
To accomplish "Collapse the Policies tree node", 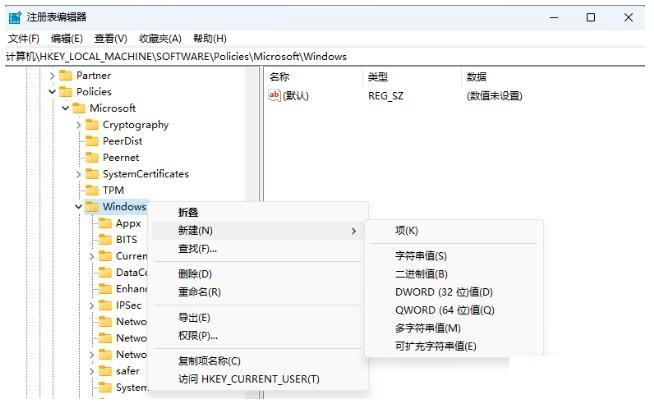I will pyautogui.click(x=52, y=92).
